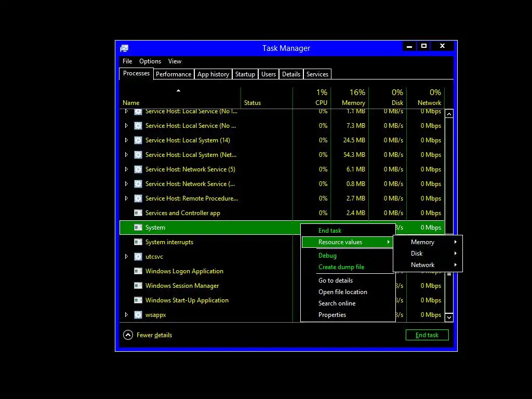The image size is (532, 399).
Task: Open the File menu
Action: pyautogui.click(x=127, y=61)
